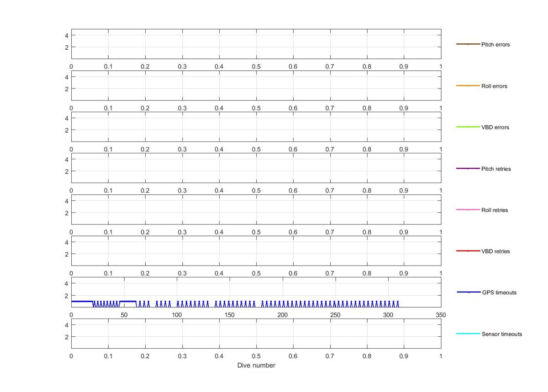Click the 0.5 tick directly above Dive number

[x=256, y=356]
